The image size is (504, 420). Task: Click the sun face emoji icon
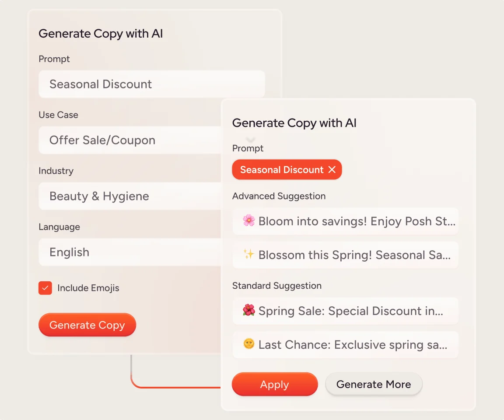tap(249, 344)
